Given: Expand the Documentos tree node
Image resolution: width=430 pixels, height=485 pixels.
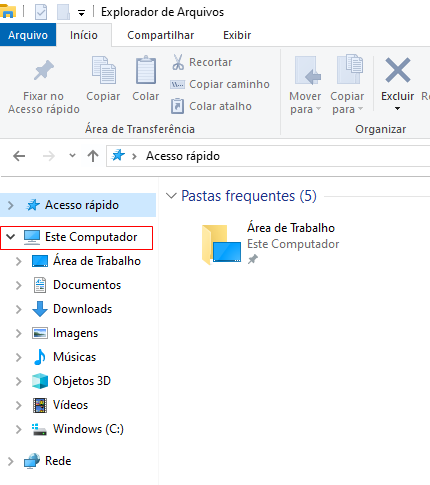Looking at the screenshot, I should point(19,285).
